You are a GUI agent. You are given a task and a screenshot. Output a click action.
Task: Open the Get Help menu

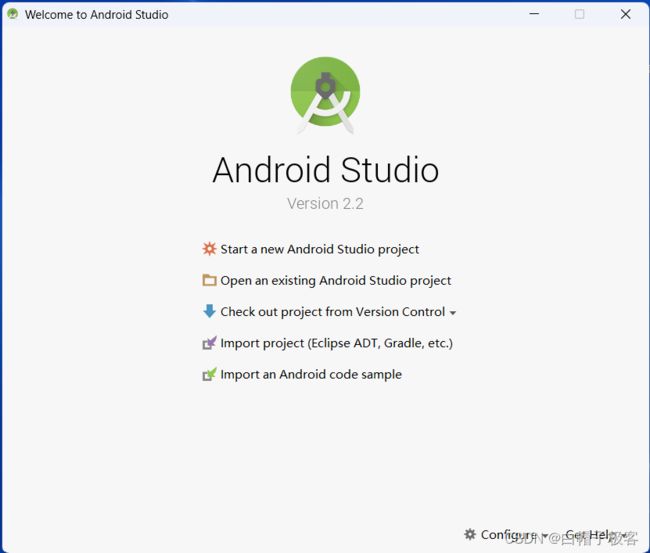(x=596, y=535)
